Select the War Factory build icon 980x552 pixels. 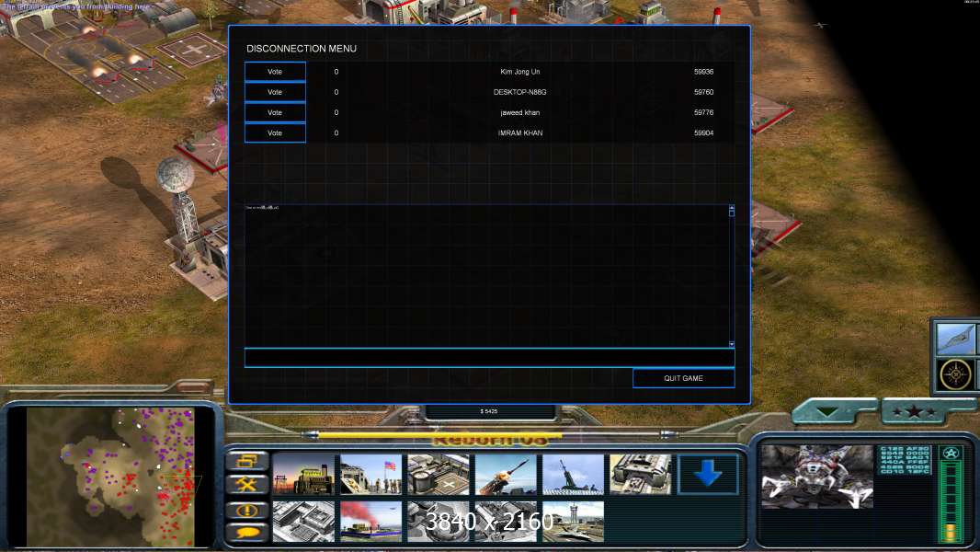(x=640, y=475)
